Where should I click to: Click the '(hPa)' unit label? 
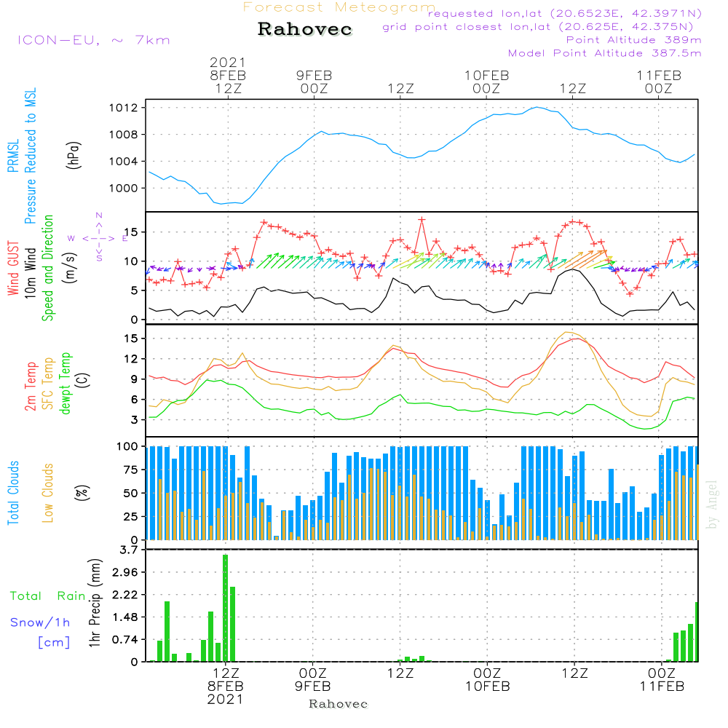click(x=74, y=155)
